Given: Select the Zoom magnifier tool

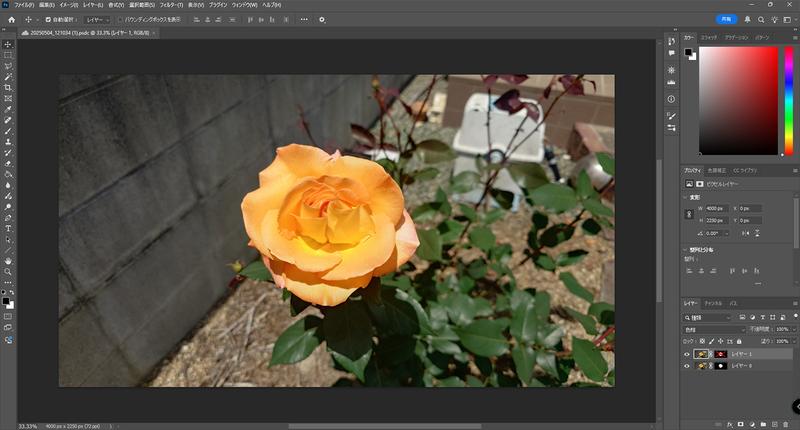Looking at the screenshot, I should pos(8,272).
